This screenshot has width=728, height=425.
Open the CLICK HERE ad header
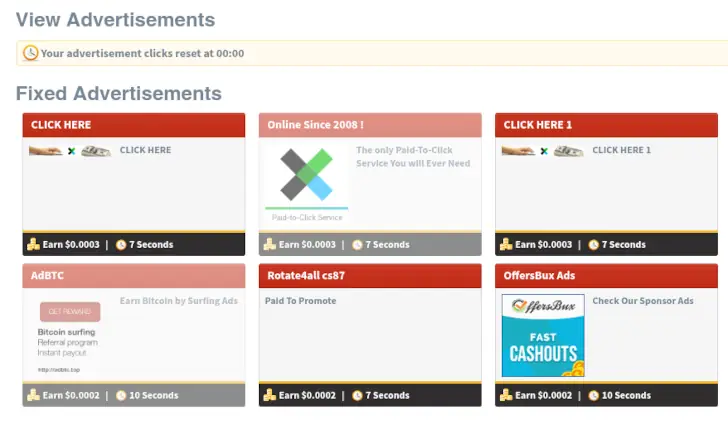click(x=134, y=125)
